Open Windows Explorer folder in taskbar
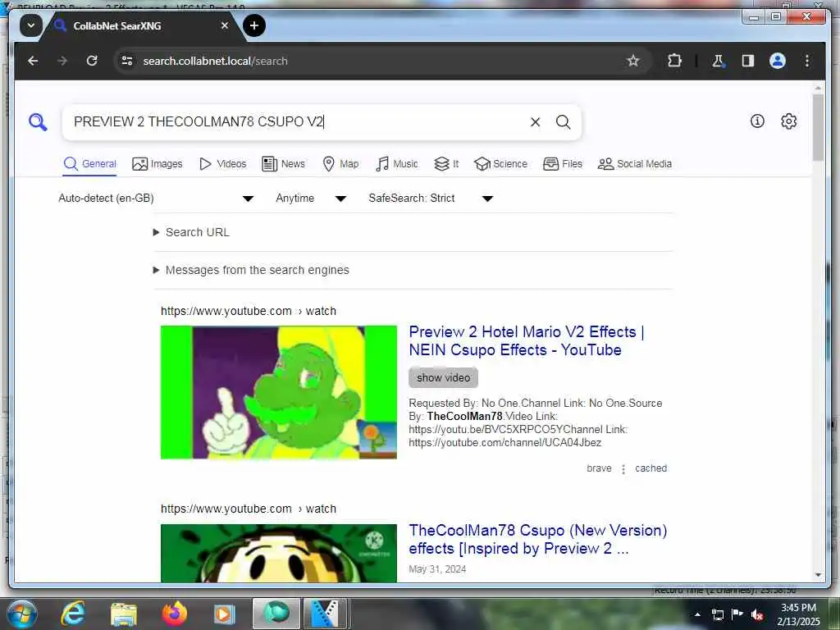Screen dimensions: 840x630 click(124, 614)
